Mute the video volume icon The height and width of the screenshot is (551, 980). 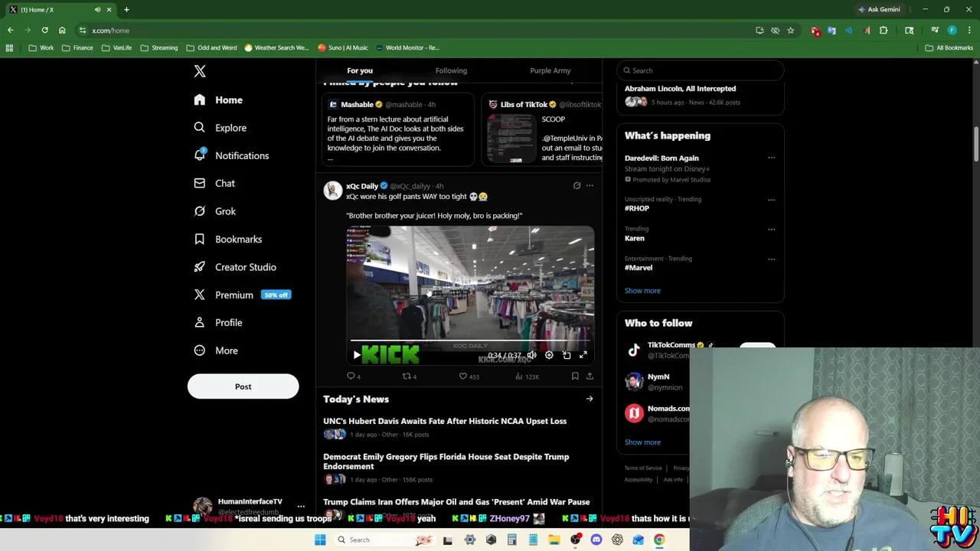(531, 355)
